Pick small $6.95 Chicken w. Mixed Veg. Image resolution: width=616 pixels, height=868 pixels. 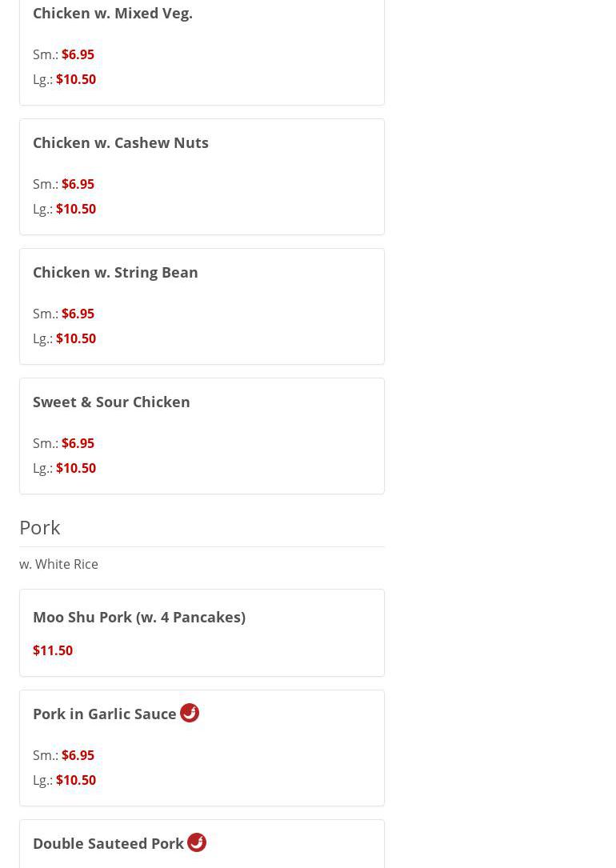pos(78,54)
